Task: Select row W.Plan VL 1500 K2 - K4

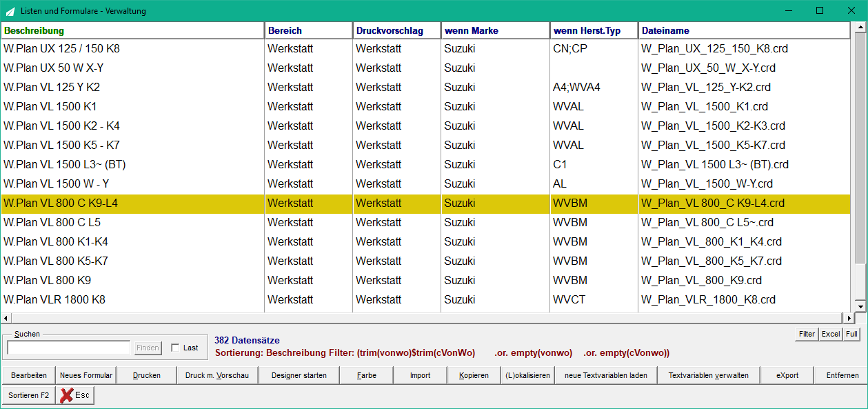Action: click(x=425, y=126)
